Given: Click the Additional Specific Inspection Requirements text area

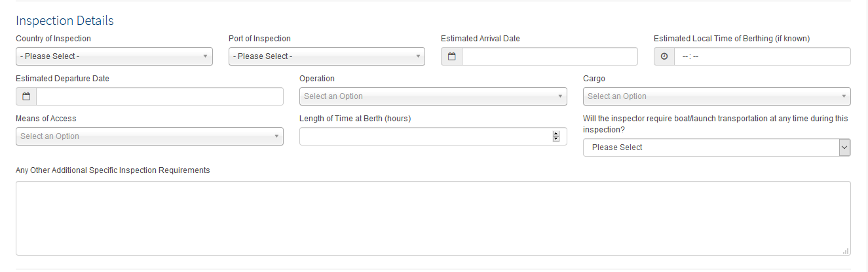Looking at the screenshot, I should 433,218.
